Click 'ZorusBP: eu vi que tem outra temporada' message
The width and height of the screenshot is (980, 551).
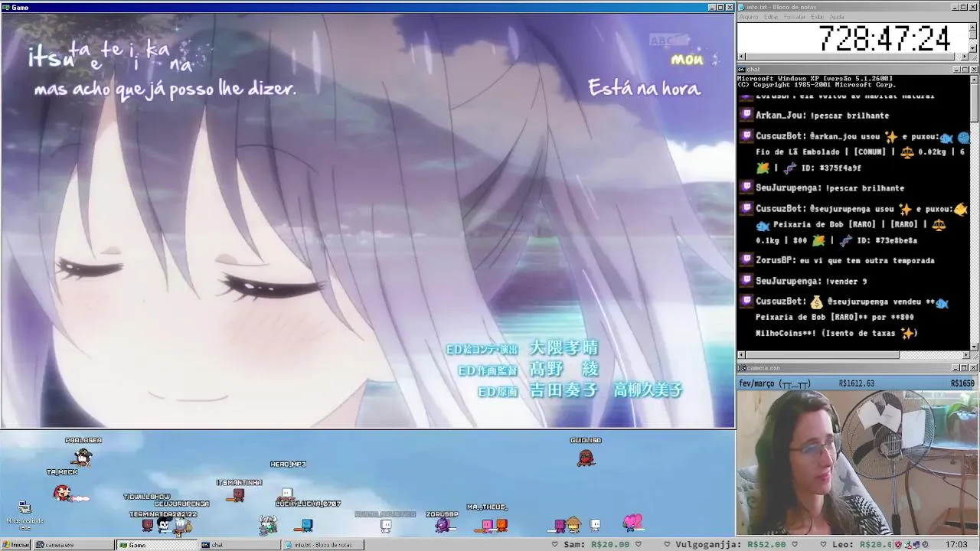point(845,260)
